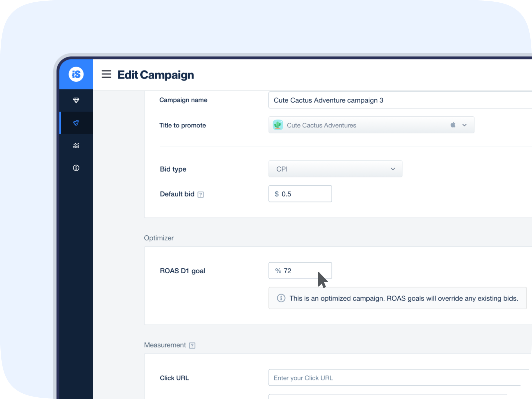Toggle the hamburger menu beside Edit Campaign
This screenshot has width=532, height=399.
106,74
